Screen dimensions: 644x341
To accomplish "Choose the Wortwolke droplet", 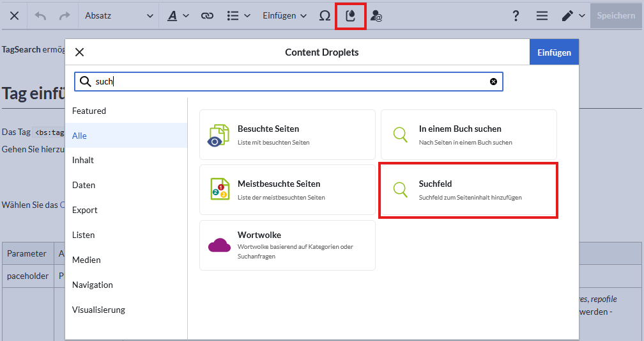I will click(x=287, y=245).
